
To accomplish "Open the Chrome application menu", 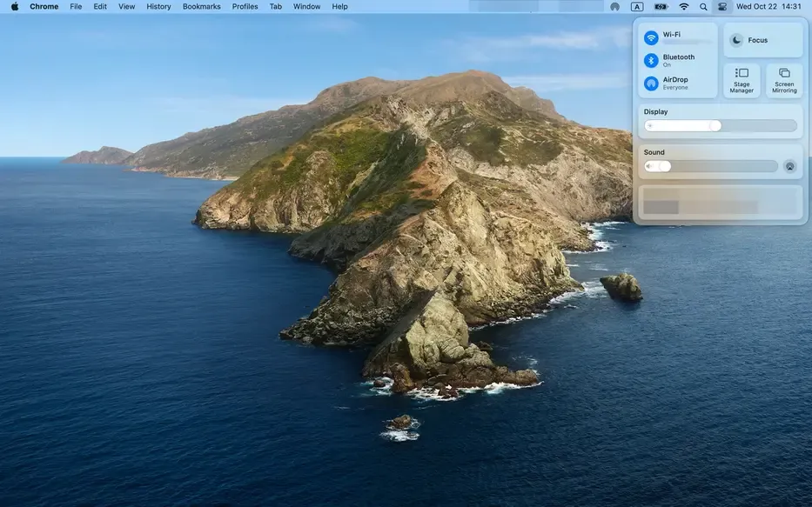I will pos(44,7).
